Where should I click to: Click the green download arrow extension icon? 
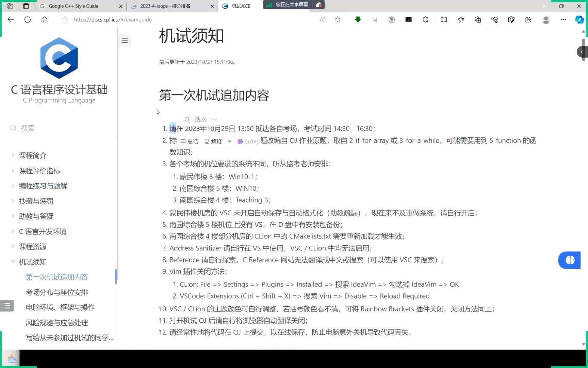tap(358, 19)
